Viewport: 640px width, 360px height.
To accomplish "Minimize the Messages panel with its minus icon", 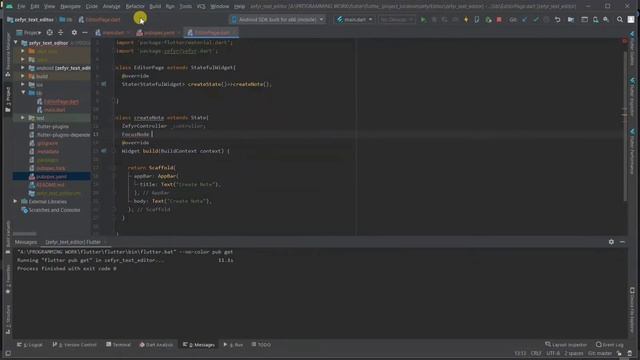I will [x=622, y=242].
